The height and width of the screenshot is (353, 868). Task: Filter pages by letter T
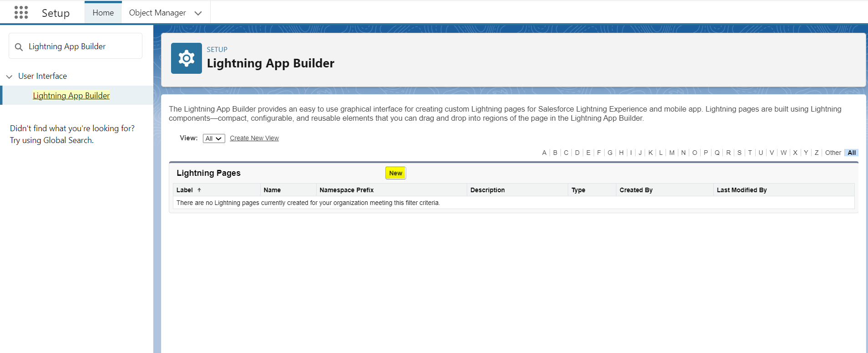tap(750, 153)
